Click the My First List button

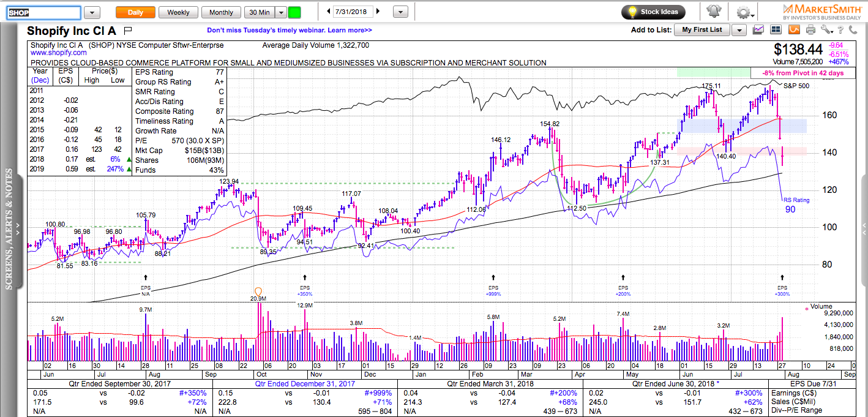pyautogui.click(x=702, y=29)
